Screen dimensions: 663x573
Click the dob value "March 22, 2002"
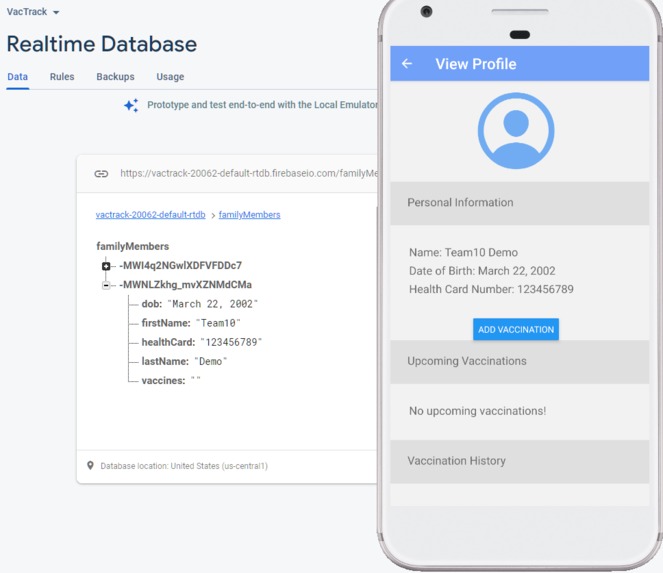[213, 304]
